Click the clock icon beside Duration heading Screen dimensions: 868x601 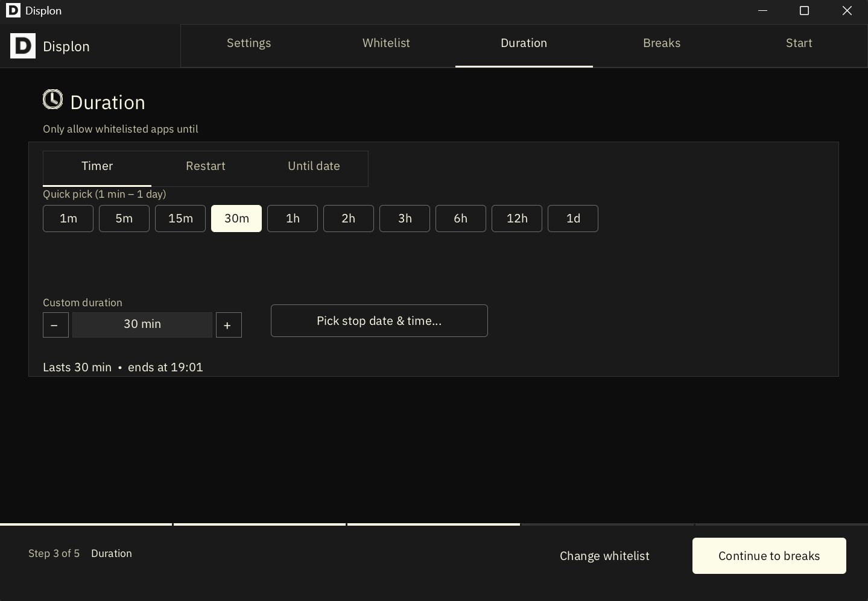click(x=53, y=99)
